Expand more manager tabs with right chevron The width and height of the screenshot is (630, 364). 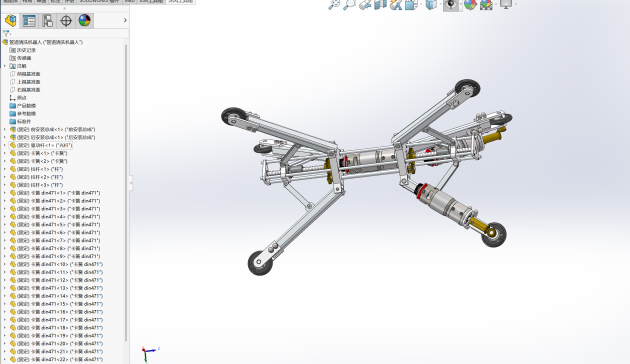[x=125, y=20]
